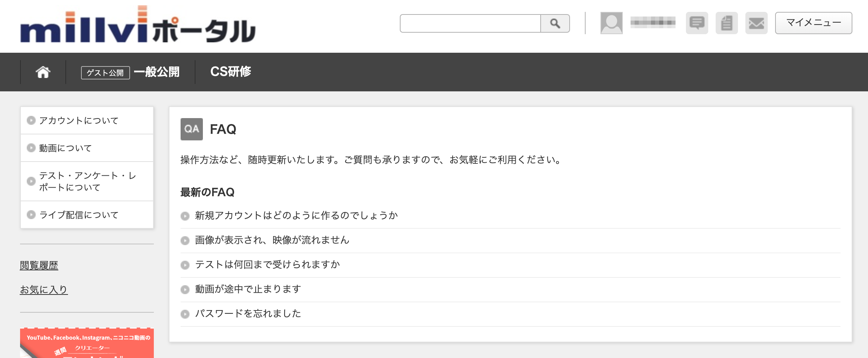The width and height of the screenshot is (868, 358).
Task: Click the search text field
Action: 470,23
